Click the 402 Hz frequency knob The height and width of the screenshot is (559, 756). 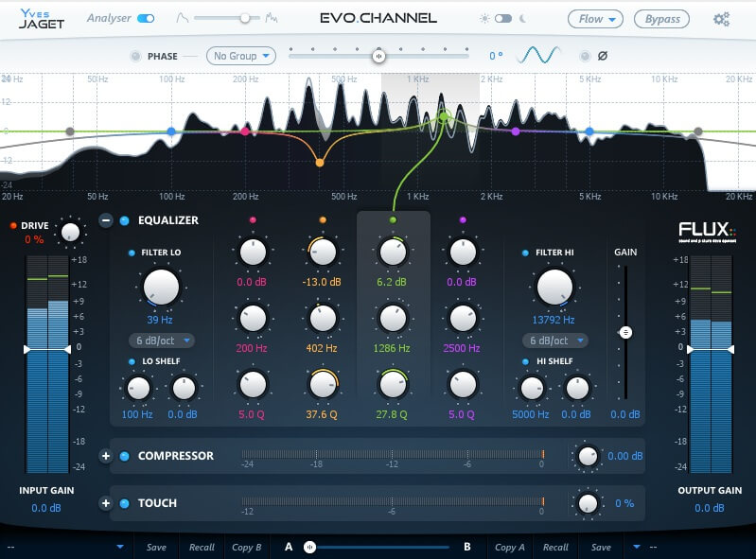coord(323,318)
